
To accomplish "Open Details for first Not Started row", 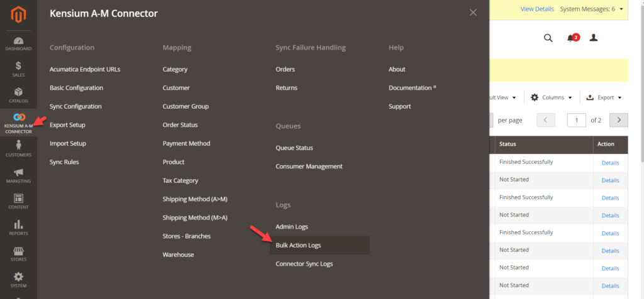I will tap(610, 180).
